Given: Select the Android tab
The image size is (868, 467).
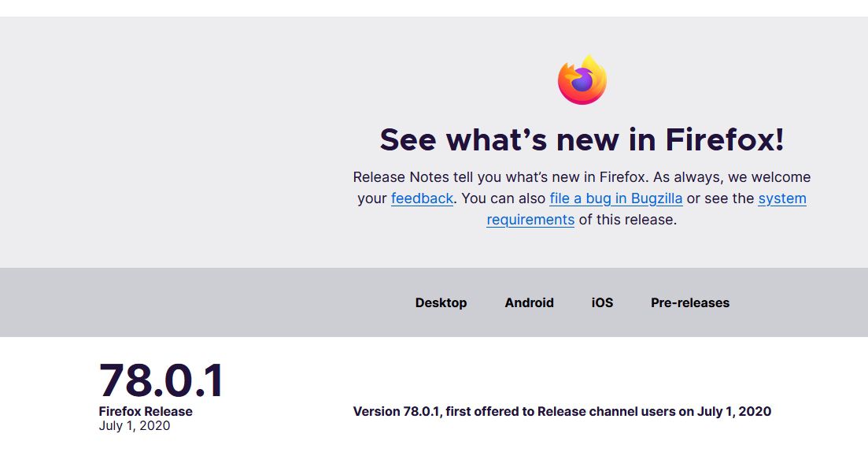Looking at the screenshot, I should click(529, 302).
